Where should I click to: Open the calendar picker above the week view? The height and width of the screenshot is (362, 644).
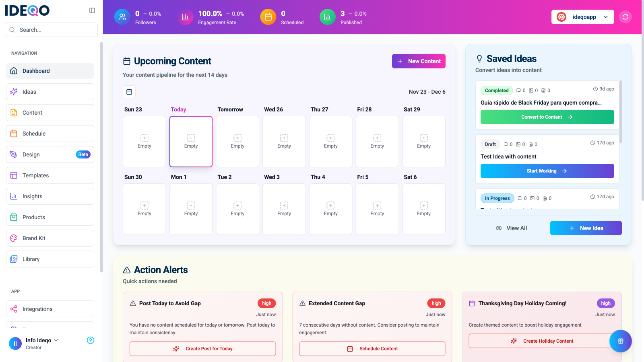click(129, 92)
